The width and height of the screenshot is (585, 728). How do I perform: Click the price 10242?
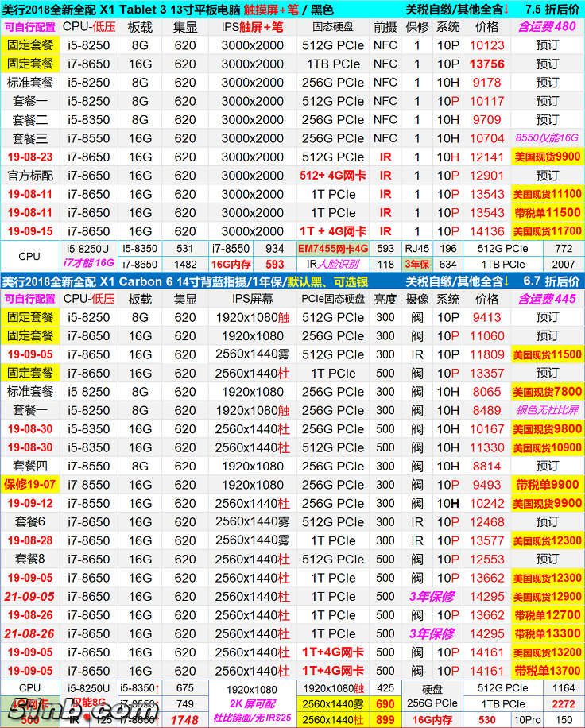coord(486,503)
